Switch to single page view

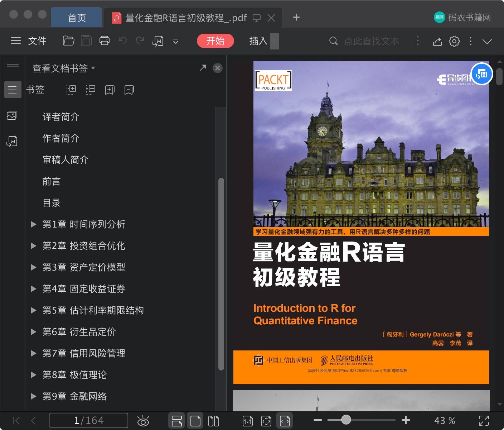[195, 421]
